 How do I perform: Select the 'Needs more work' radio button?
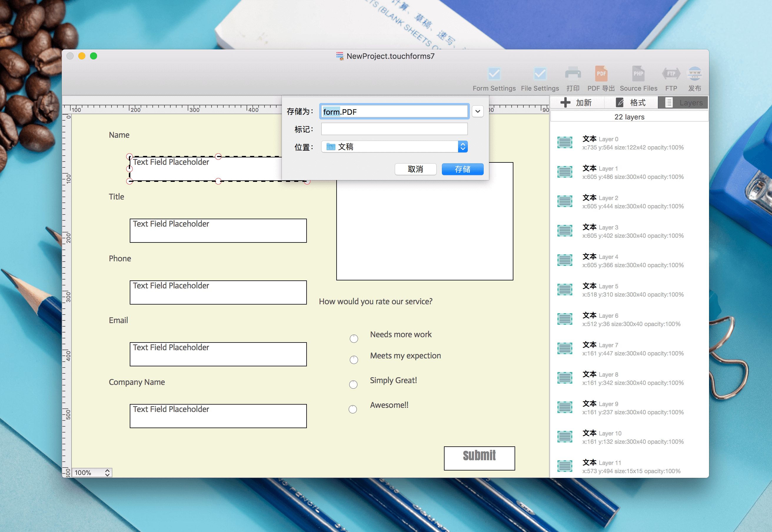tap(354, 339)
